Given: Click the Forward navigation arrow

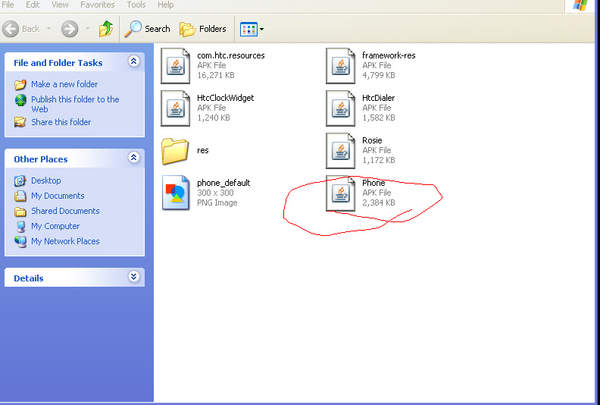Looking at the screenshot, I should coord(70,29).
